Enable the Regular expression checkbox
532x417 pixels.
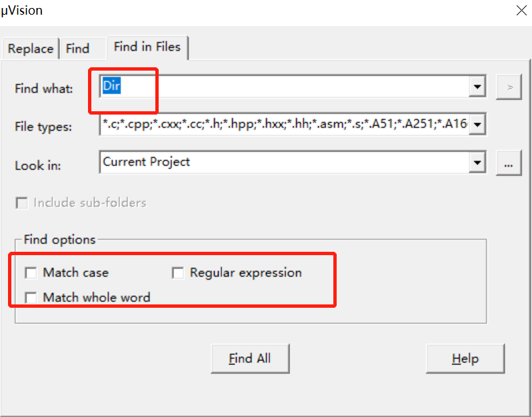[178, 273]
